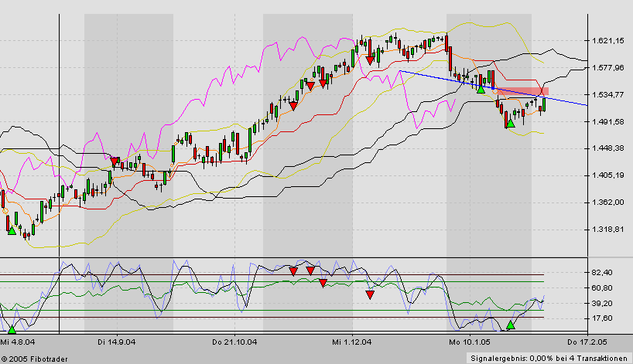Click the lowest green buy arrow after Mo 10.1.05
This screenshot has width=633, height=364.
(x=510, y=121)
